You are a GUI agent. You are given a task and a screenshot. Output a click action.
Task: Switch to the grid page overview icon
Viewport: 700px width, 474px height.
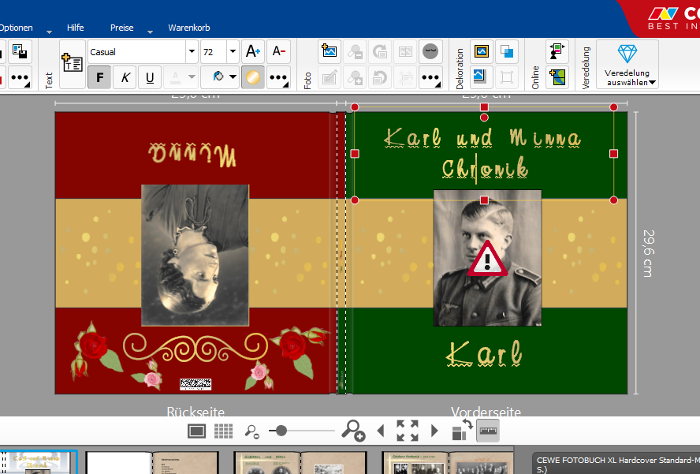(223, 431)
